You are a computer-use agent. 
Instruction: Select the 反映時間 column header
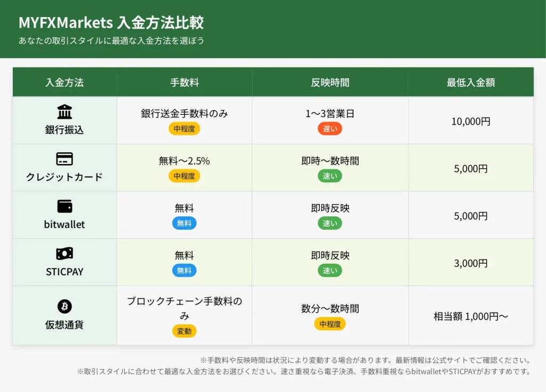pyautogui.click(x=330, y=83)
